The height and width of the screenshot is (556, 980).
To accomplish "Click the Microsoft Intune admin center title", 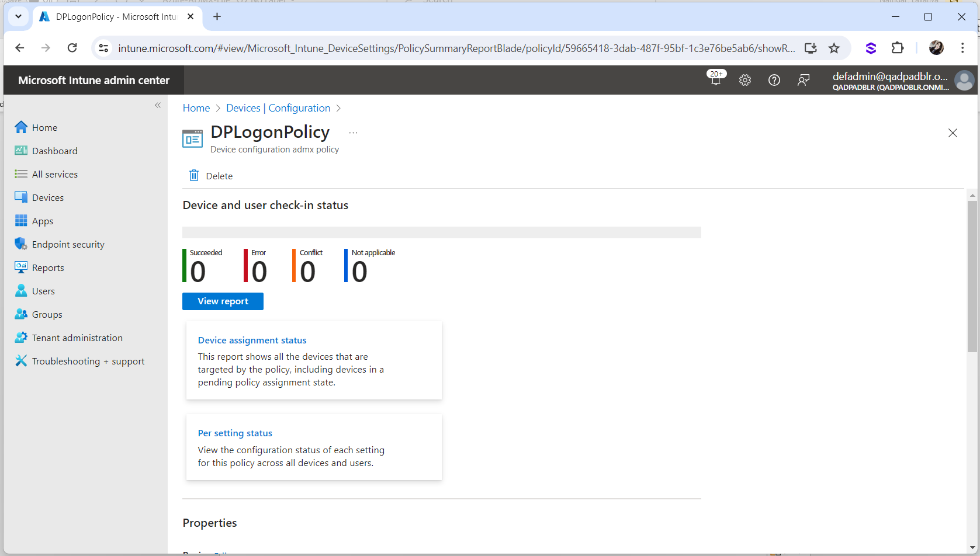I will (x=94, y=80).
